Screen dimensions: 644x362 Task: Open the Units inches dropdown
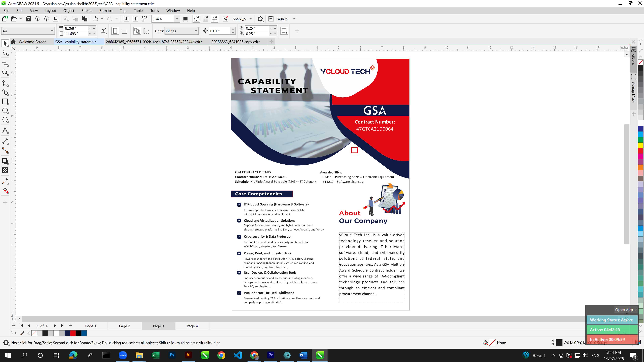pyautogui.click(x=196, y=31)
